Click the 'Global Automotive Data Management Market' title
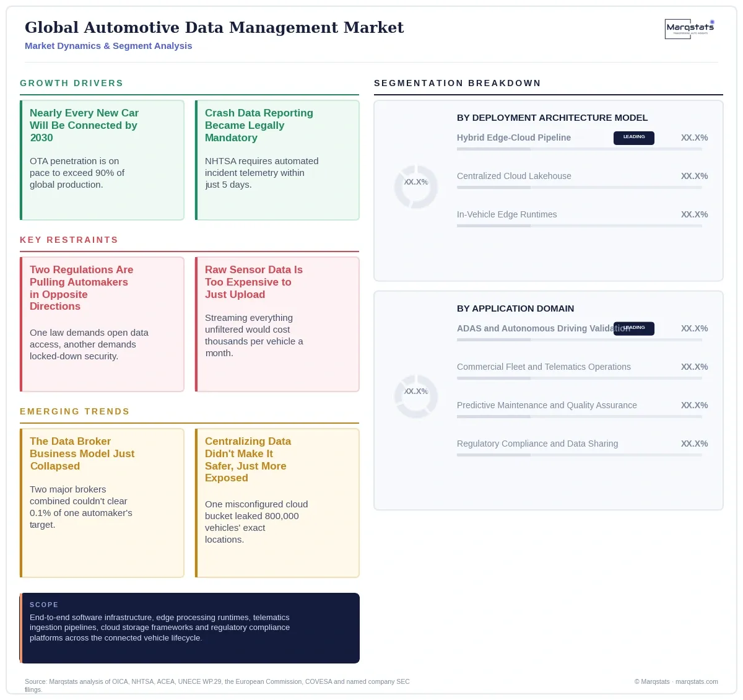Viewport: 743px width, 700px height. (214, 28)
